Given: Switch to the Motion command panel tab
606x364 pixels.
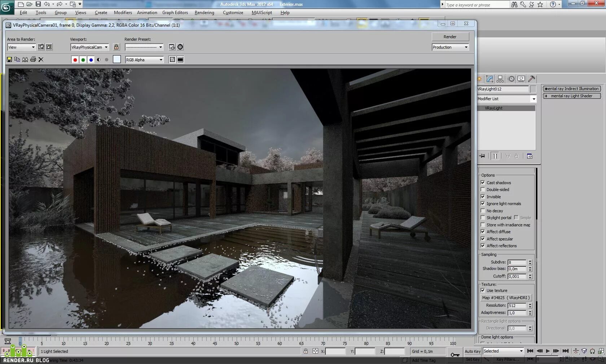Looking at the screenshot, I should coord(511,79).
